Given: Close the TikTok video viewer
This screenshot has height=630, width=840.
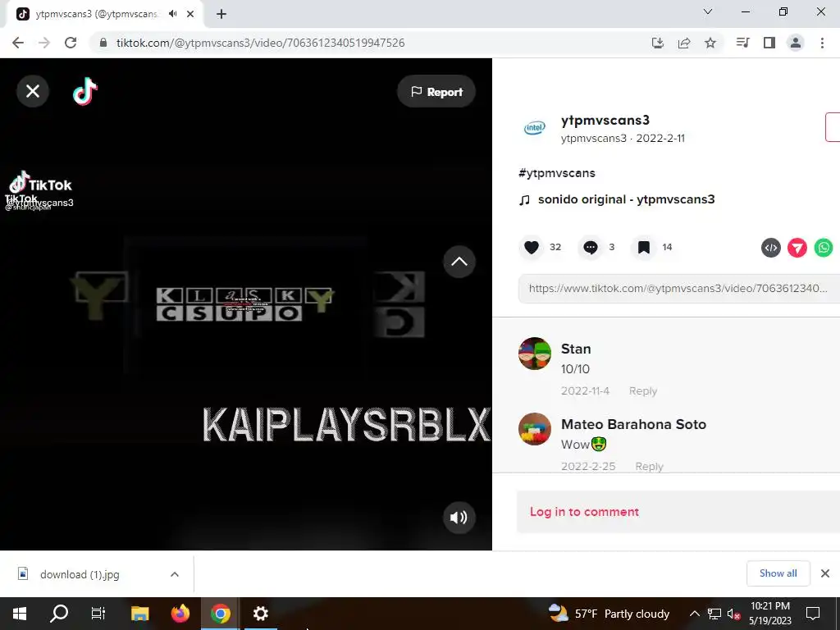Looking at the screenshot, I should point(33,91).
